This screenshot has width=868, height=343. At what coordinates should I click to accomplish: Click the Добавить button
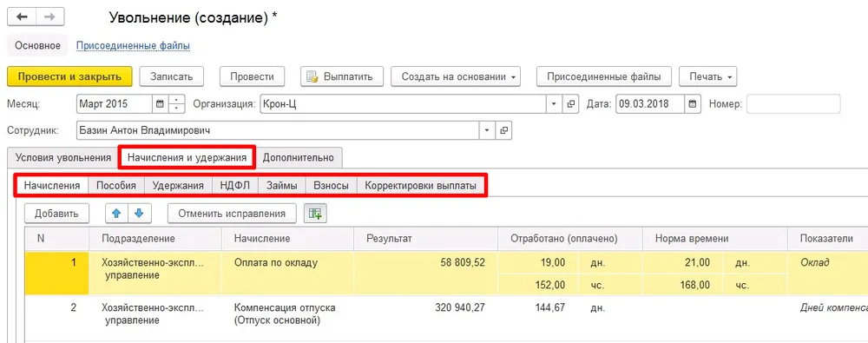coord(56,214)
